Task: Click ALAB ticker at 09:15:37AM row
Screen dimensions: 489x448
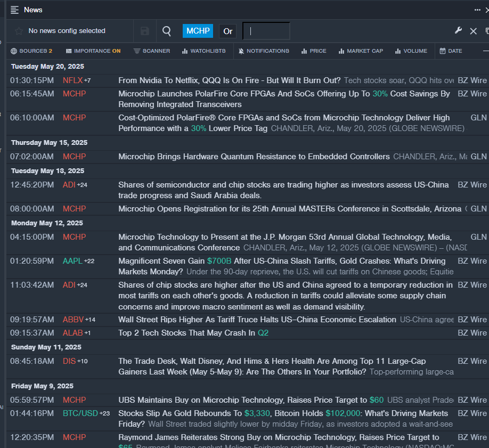Action: (73, 333)
